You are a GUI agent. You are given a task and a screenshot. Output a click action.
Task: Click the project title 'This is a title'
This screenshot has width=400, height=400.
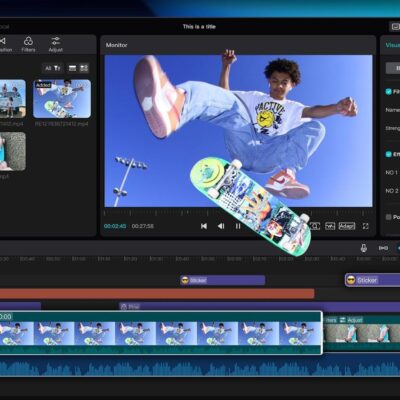click(199, 27)
